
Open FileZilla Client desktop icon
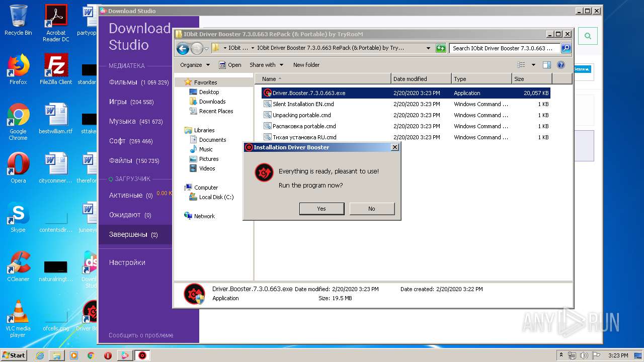click(x=56, y=69)
